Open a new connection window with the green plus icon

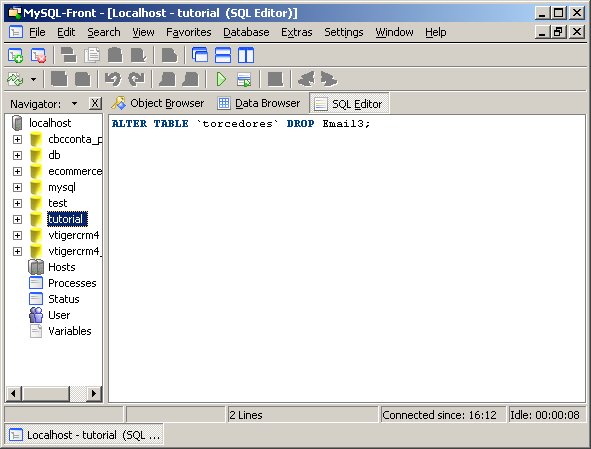(x=15, y=56)
